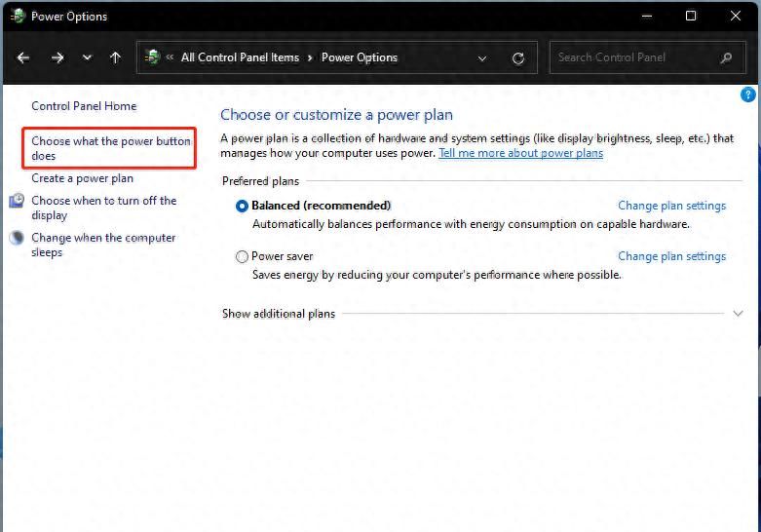Open recent locations dropdown arrow
Screen dimensions: 761x532
coord(87,57)
